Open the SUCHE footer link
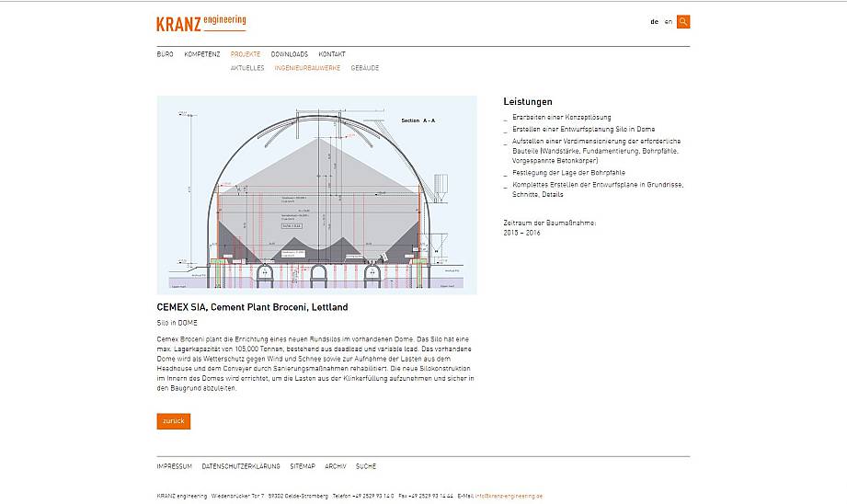 point(366,466)
